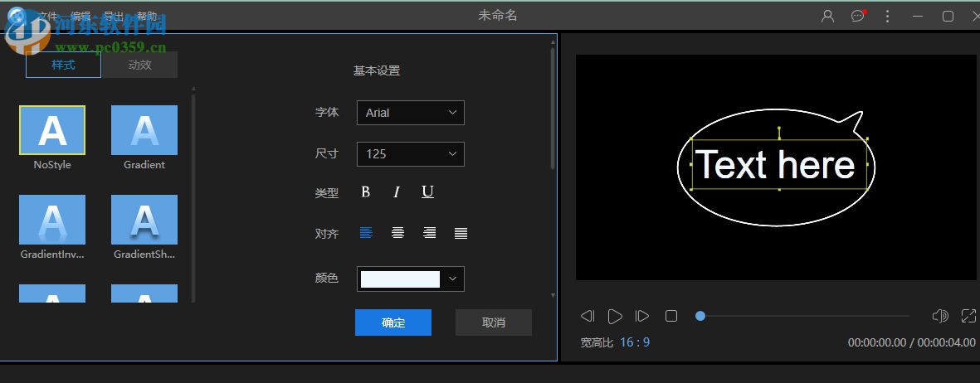Select the Gradient text style

pyautogui.click(x=144, y=130)
